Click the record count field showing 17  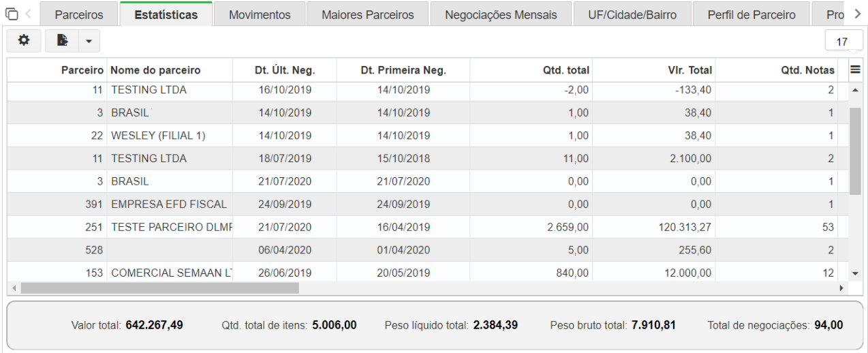(843, 42)
